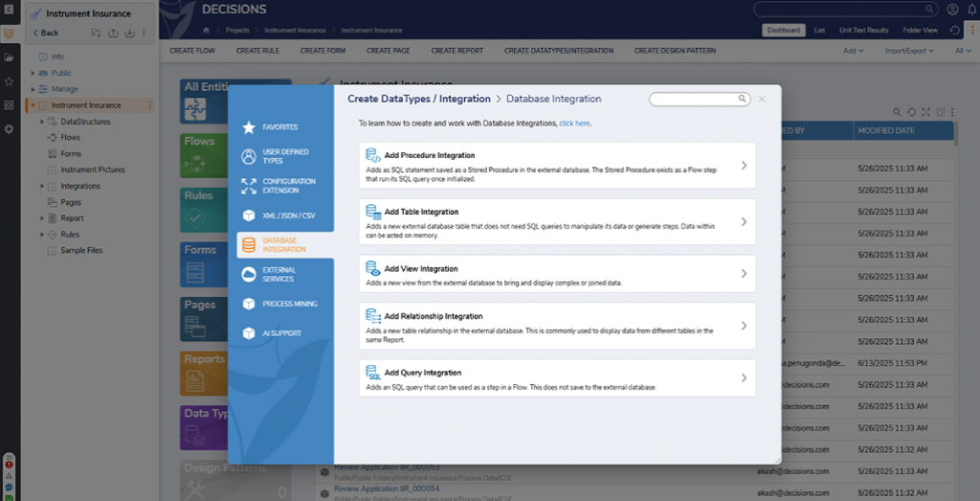Click the report fullscreen expand icon

(x=925, y=112)
